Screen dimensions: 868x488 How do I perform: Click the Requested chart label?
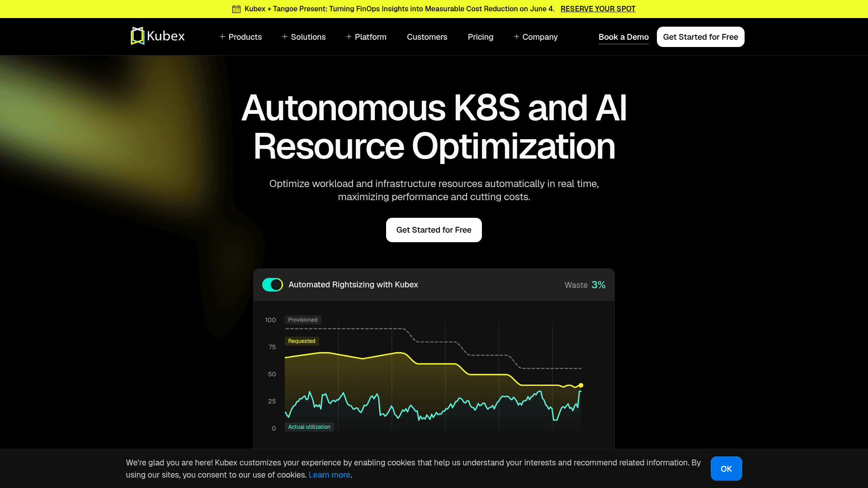tap(302, 341)
